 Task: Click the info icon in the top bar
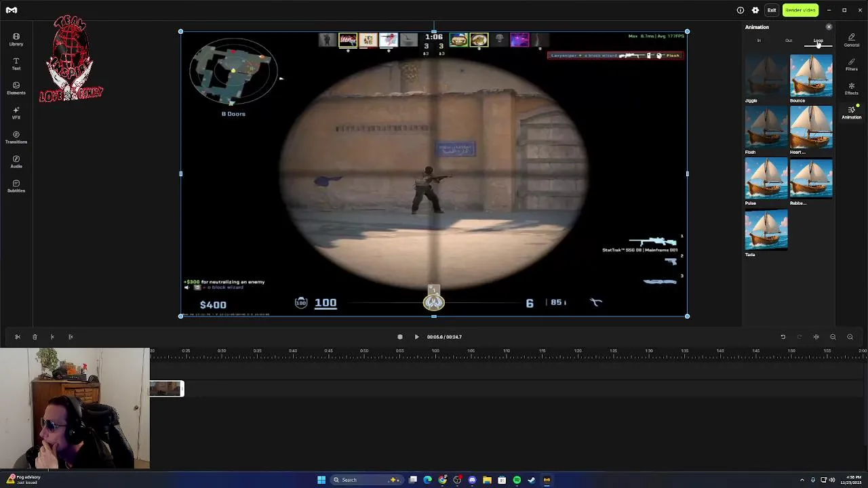tap(741, 10)
